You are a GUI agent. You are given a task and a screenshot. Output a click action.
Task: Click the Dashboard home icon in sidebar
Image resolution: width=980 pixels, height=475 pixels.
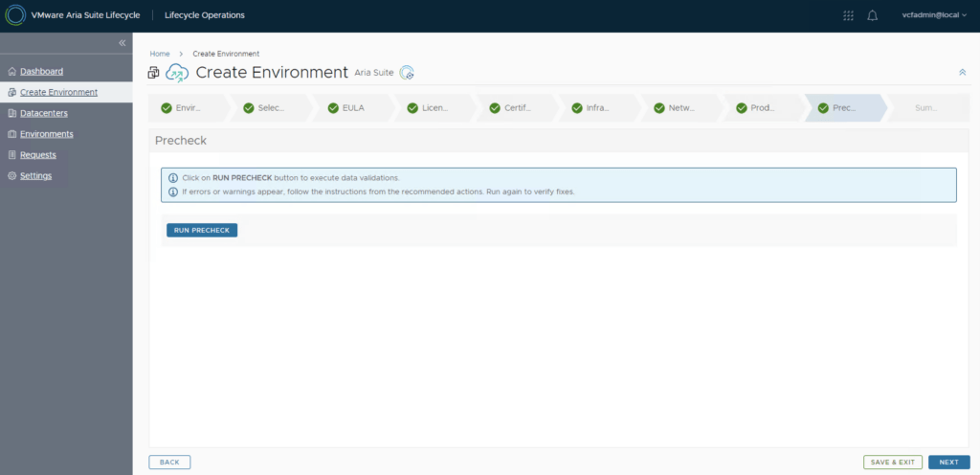[11, 72]
